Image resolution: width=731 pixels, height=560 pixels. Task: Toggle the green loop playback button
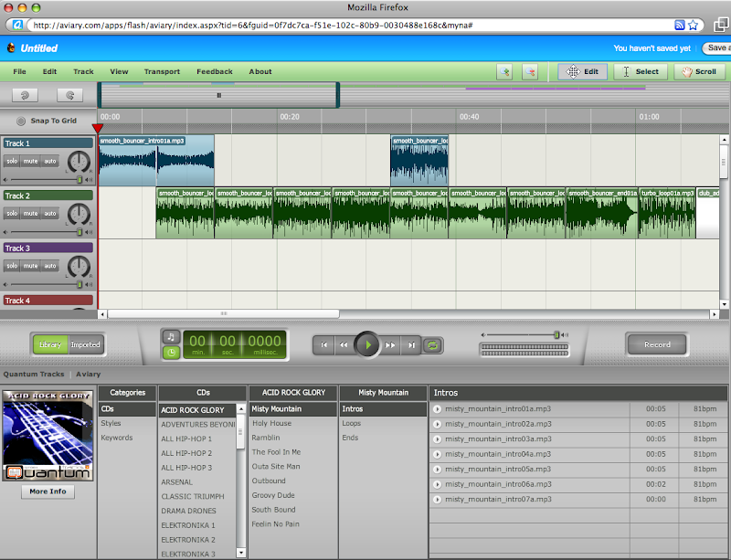pyautogui.click(x=432, y=345)
